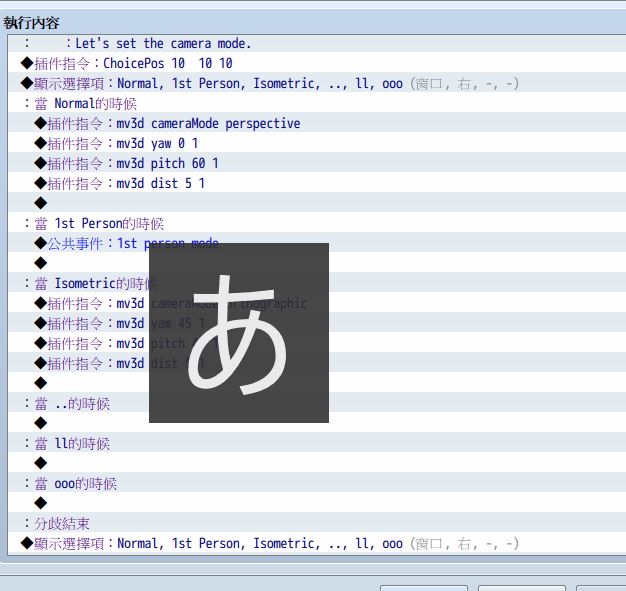
Task: Select the first 顯示選擇項 row above 當 Normal的時候
Action: click(x=317, y=83)
